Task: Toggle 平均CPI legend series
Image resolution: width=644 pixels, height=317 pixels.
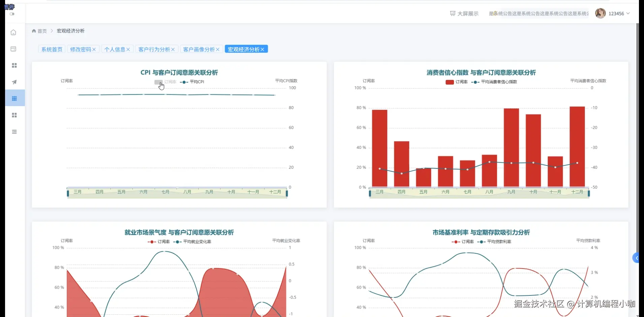Action: pos(192,82)
